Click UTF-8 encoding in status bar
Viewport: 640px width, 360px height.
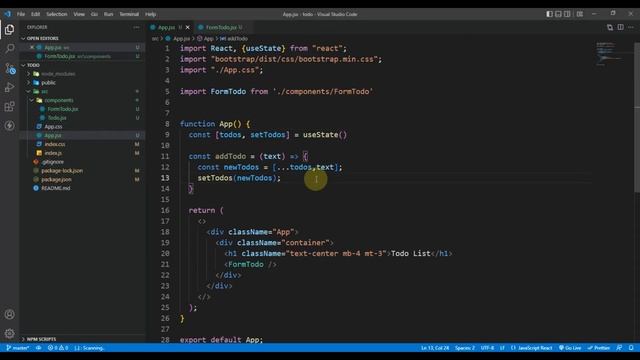click(x=487, y=348)
